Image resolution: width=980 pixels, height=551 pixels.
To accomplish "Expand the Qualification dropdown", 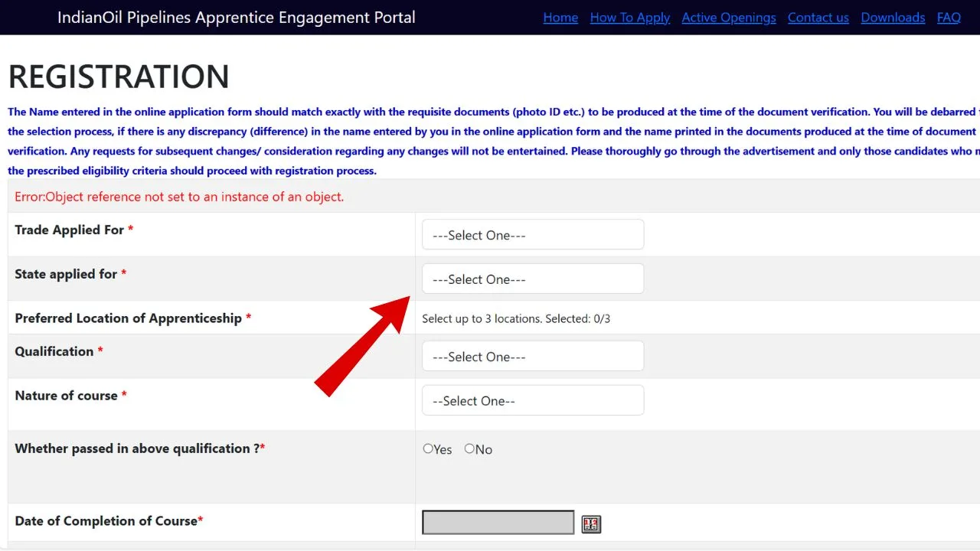I will [x=533, y=357].
